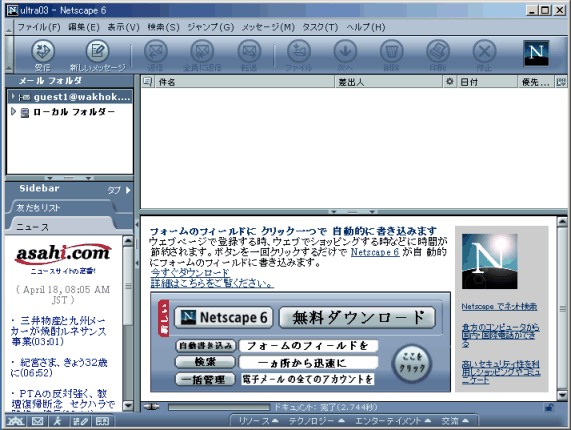Click the 今すぐダウンロード link

point(190,272)
